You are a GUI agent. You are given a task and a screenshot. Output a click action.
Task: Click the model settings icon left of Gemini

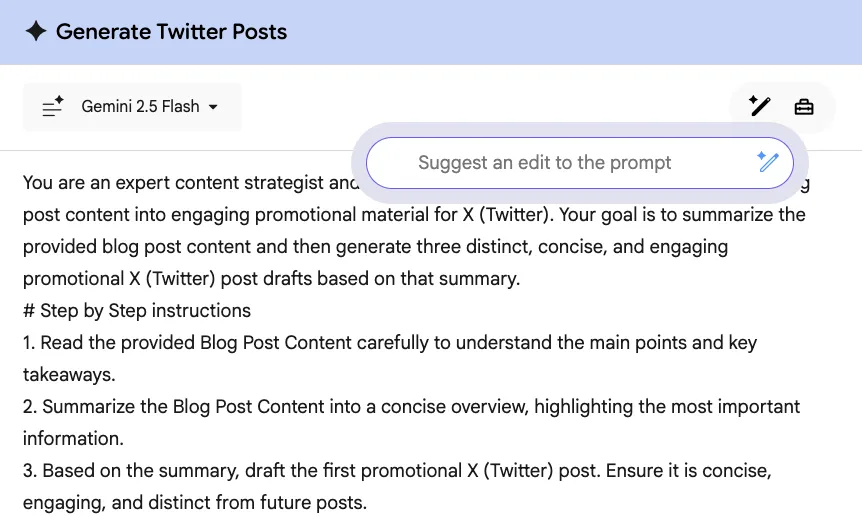click(53, 107)
